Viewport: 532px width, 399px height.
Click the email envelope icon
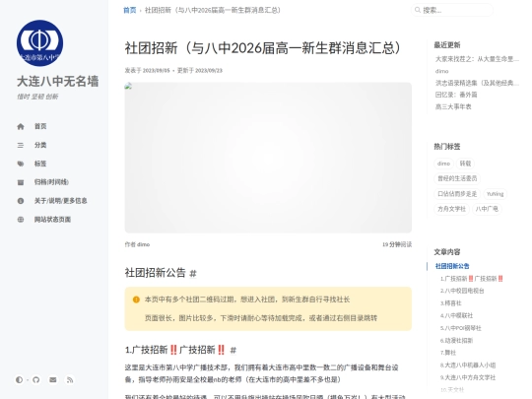[53, 380]
